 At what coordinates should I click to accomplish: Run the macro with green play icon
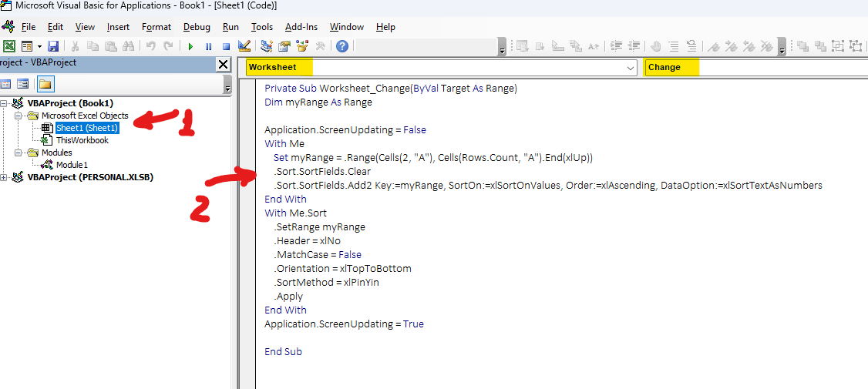[190, 46]
